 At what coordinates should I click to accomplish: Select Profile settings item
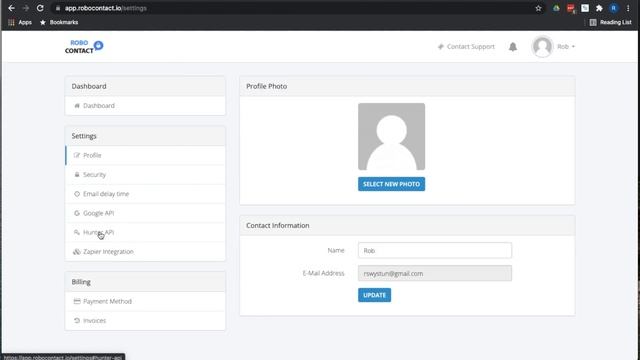(145, 155)
